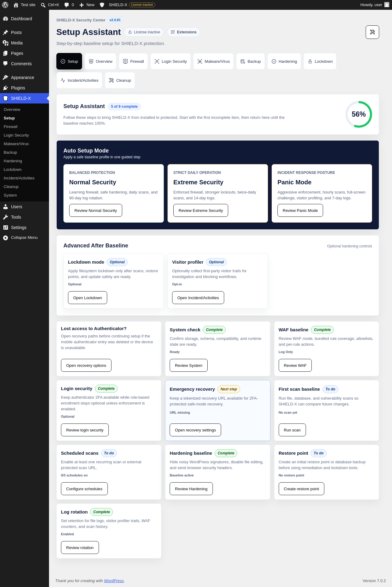
Task: Select the Setup tab
Action: 69,62
